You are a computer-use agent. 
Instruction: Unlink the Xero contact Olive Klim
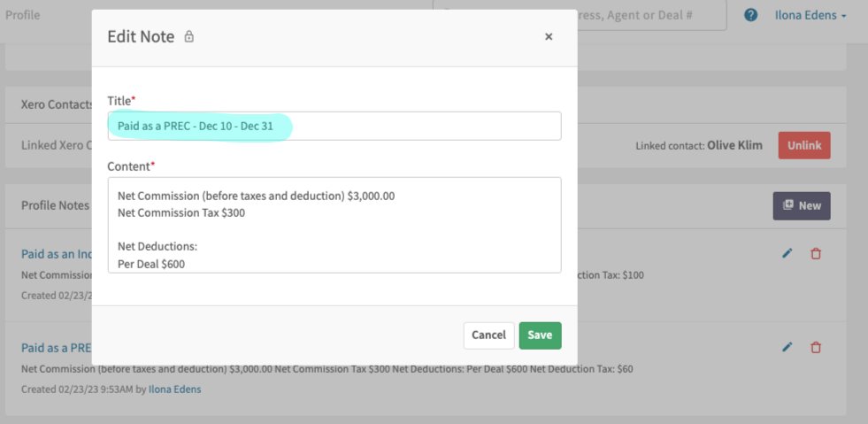pyautogui.click(x=803, y=145)
